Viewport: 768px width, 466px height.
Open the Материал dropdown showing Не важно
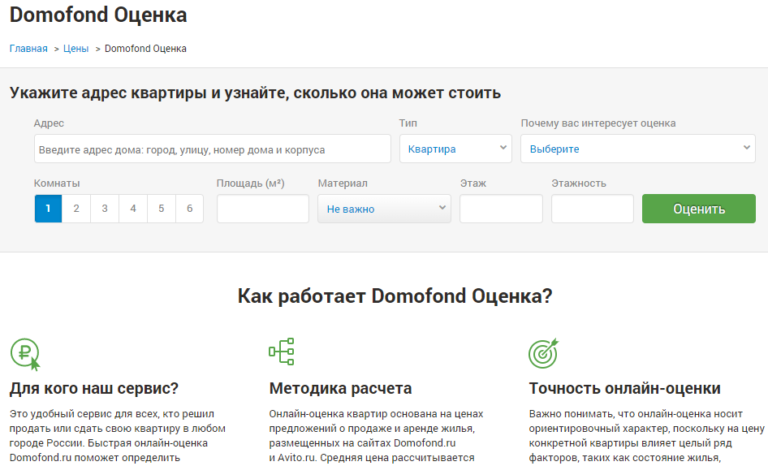(x=384, y=209)
